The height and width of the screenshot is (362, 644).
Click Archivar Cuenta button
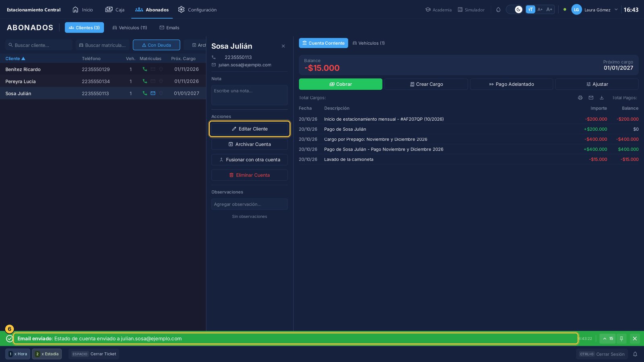pos(250,144)
